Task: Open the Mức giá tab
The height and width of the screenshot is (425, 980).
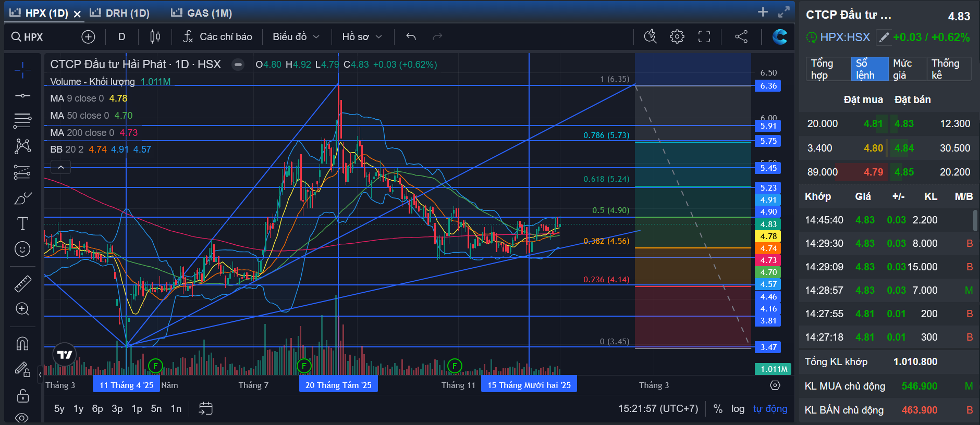Action: tap(908, 69)
